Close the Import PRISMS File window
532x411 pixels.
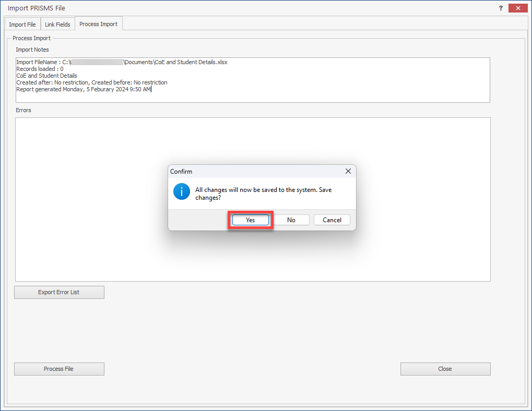click(517, 8)
